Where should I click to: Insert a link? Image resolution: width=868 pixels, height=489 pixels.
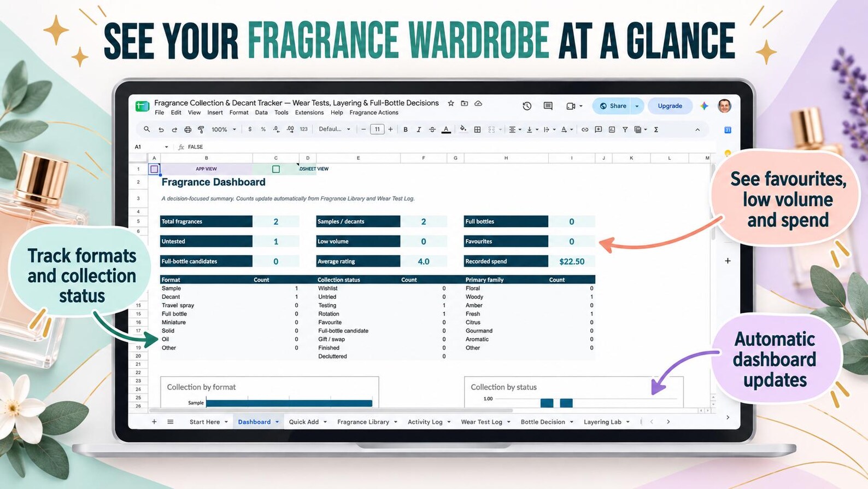coord(585,130)
